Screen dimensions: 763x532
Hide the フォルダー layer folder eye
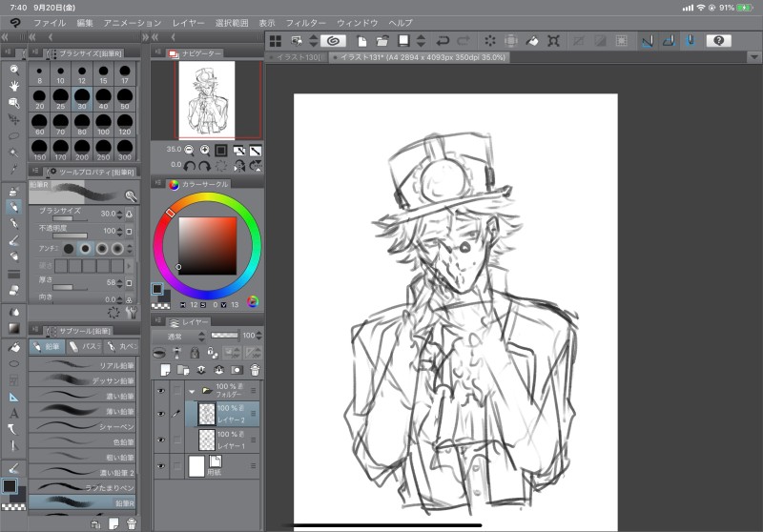pyautogui.click(x=161, y=391)
